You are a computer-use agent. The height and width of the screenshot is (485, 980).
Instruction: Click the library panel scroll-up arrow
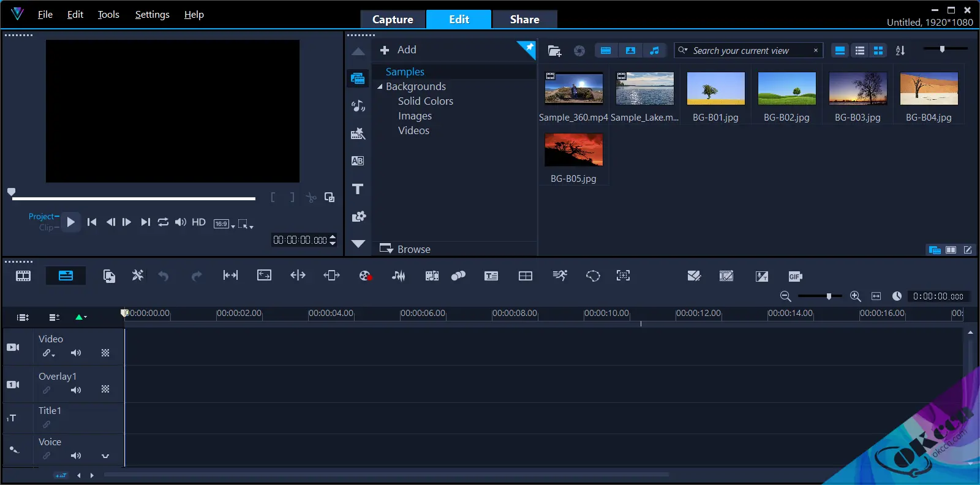(x=358, y=52)
